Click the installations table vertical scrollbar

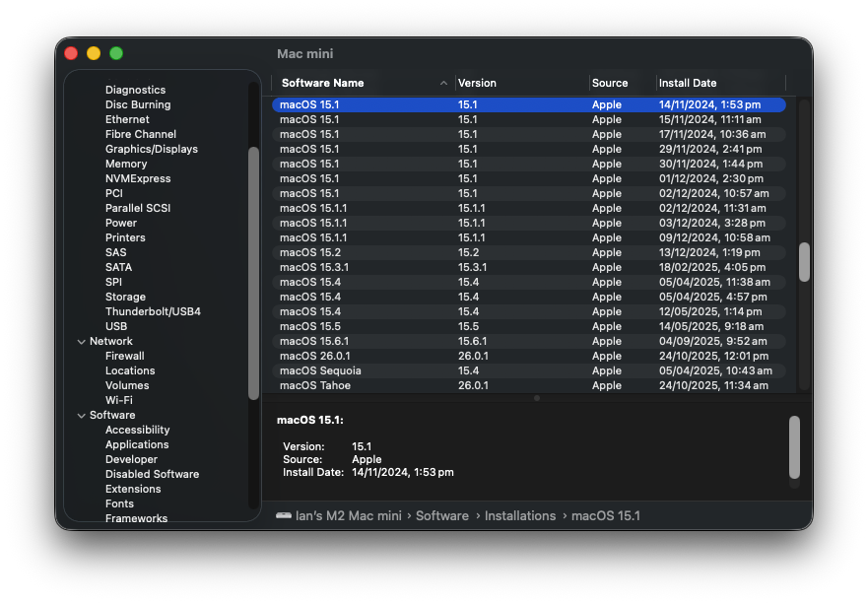tap(804, 262)
